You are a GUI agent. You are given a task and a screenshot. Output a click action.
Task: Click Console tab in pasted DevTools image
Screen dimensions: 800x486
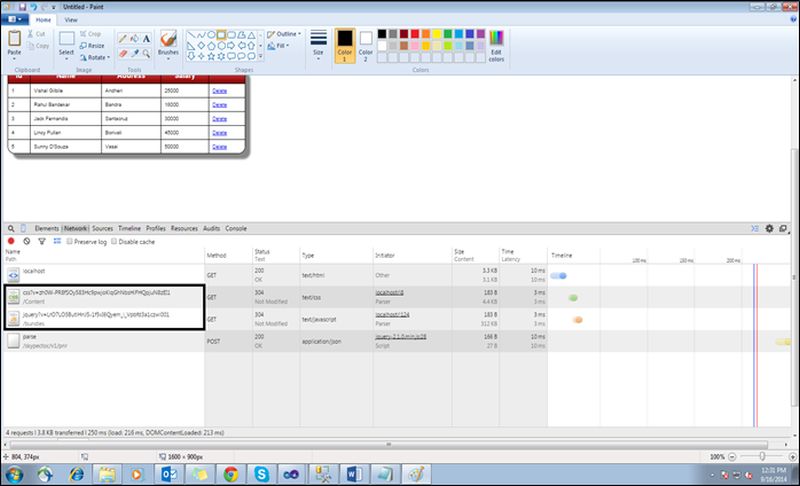point(236,228)
